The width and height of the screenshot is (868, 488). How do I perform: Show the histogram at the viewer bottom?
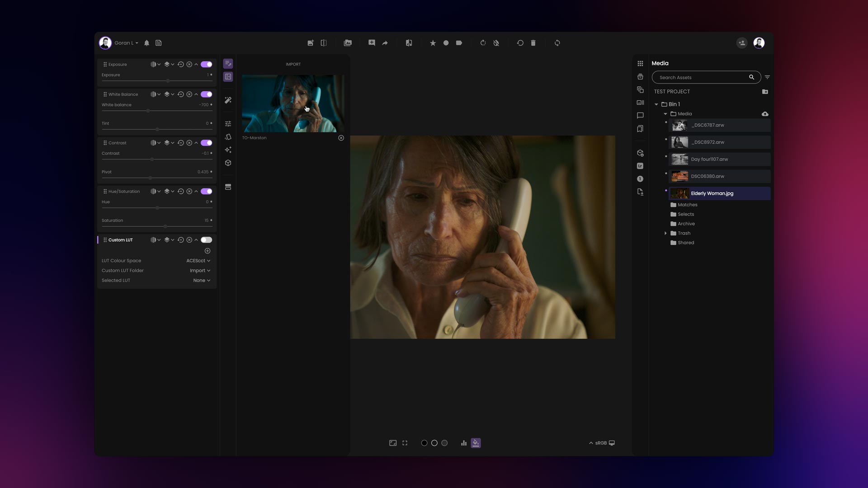[x=463, y=443]
